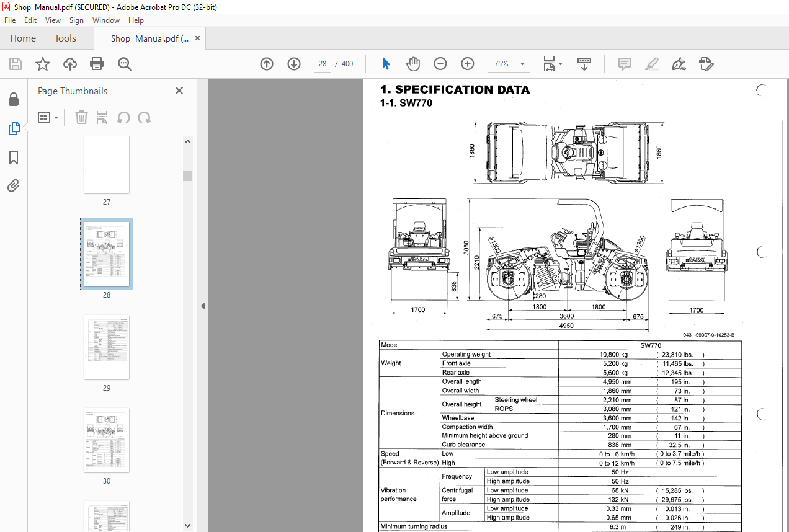Toggle the Page Thumbnails panel icon
The height and width of the screenshot is (532, 789).
tap(14, 128)
